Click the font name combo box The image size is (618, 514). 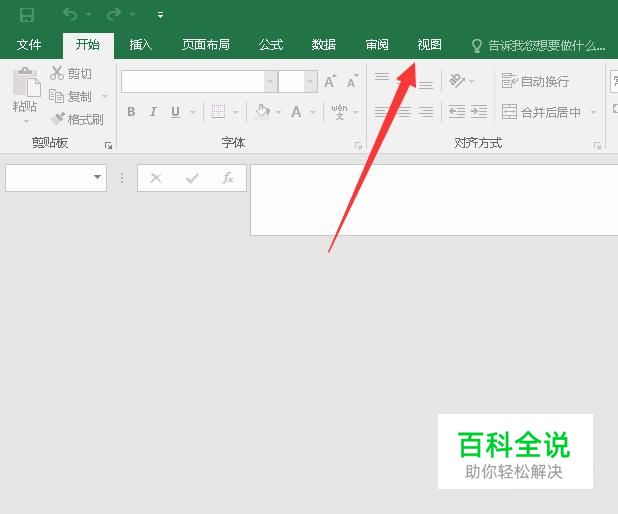(199, 82)
